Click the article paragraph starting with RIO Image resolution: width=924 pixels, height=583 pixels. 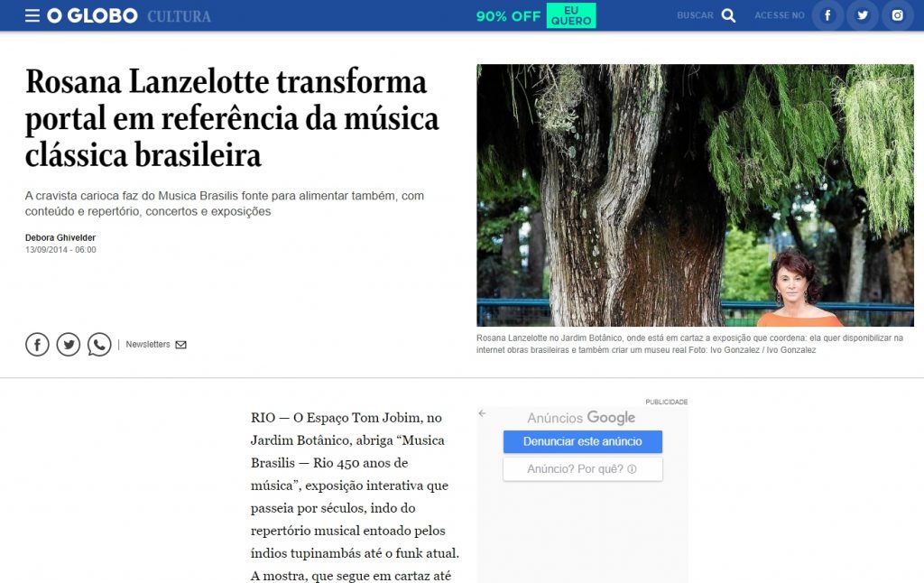pyautogui.click(x=355, y=496)
